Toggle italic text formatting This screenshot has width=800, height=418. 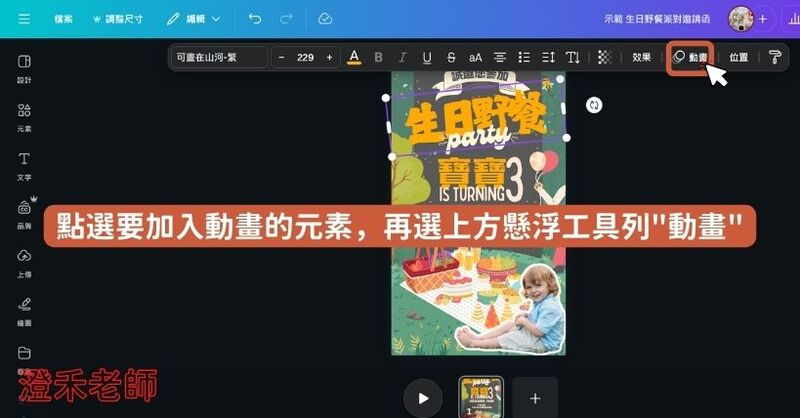click(403, 58)
